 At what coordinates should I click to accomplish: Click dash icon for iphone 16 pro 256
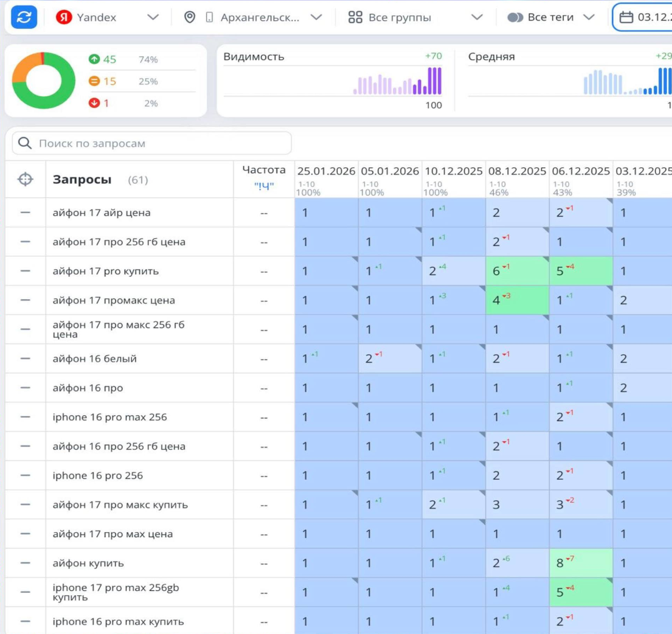[25, 475]
